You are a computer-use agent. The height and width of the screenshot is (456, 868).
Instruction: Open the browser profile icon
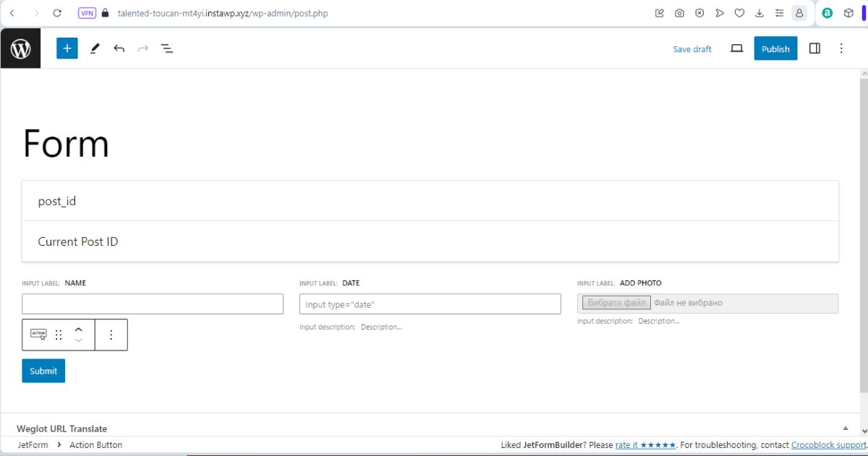(799, 12)
